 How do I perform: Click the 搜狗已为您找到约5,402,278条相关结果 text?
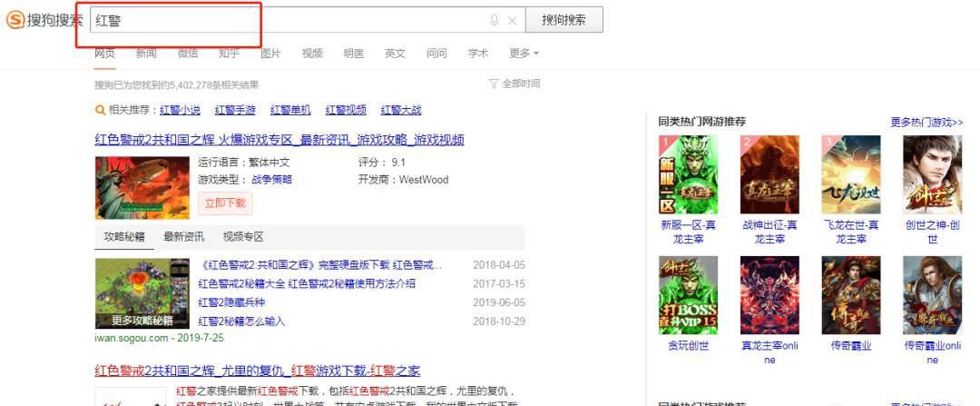coord(177,85)
